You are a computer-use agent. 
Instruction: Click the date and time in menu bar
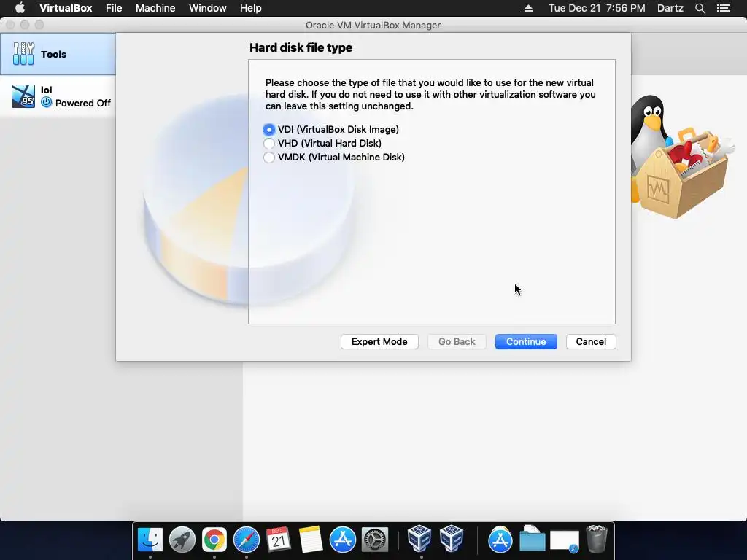pyautogui.click(x=597, y=8)
